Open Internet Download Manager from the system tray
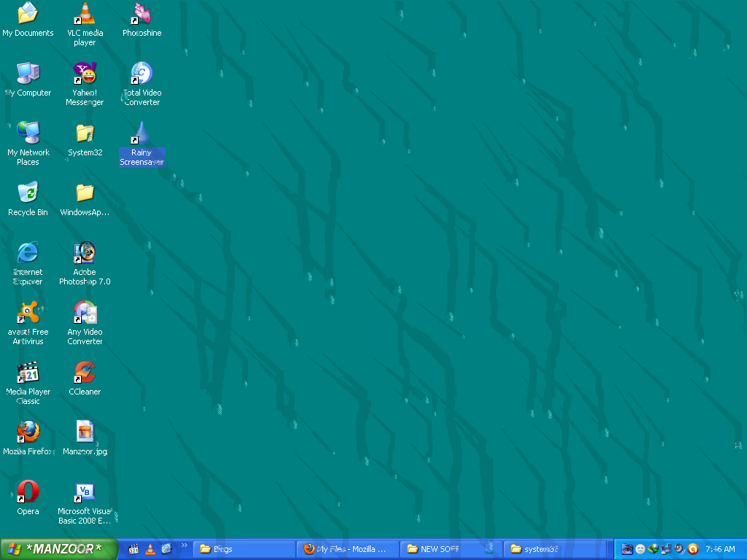Screen dimensions: 747x560 [653, 548]
